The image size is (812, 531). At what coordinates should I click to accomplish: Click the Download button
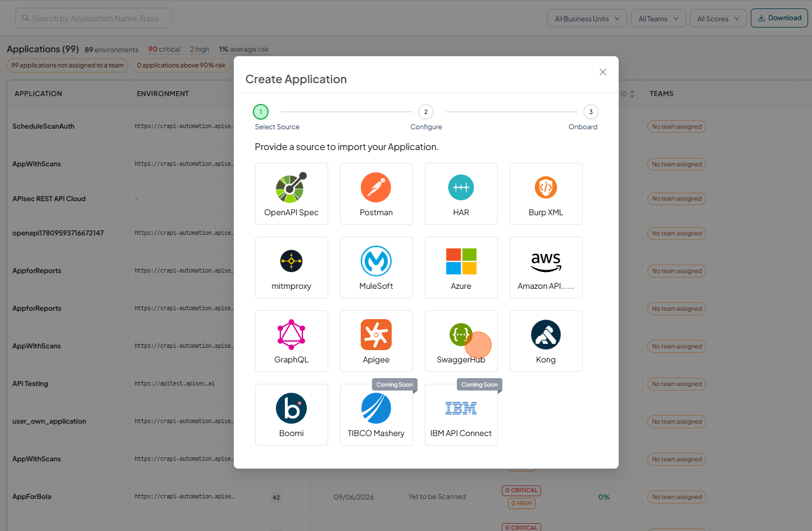pyautogui.click(x=779, y=18)
